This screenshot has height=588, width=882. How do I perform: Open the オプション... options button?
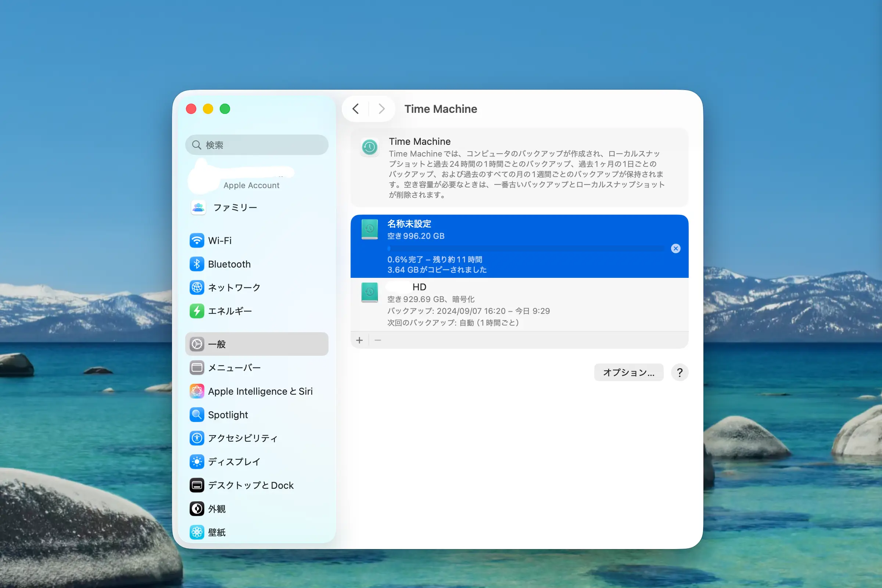click(x=628, y=372)
